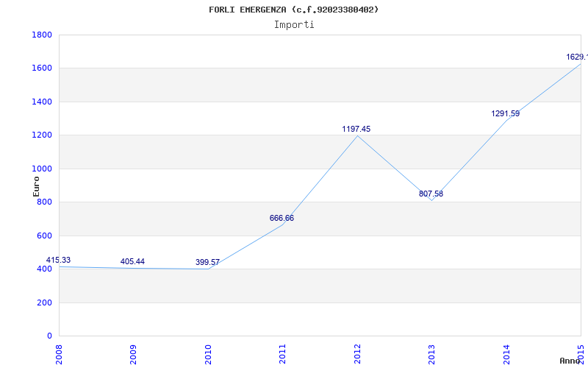Click the 200 y-axis tick label
The height and width of the screenshot is (368, 588).
[44, 302]
